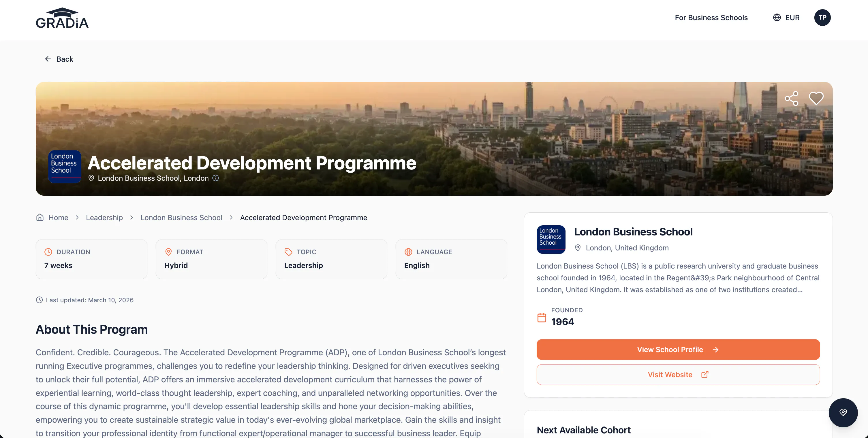
Task: Click the Gradia logo
Action: click(x=62, y=18)
